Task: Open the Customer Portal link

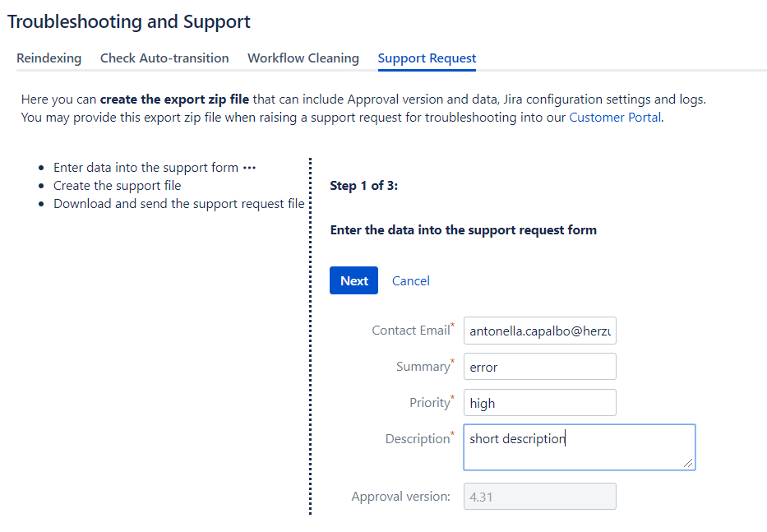Action: (x=614, y=118)
